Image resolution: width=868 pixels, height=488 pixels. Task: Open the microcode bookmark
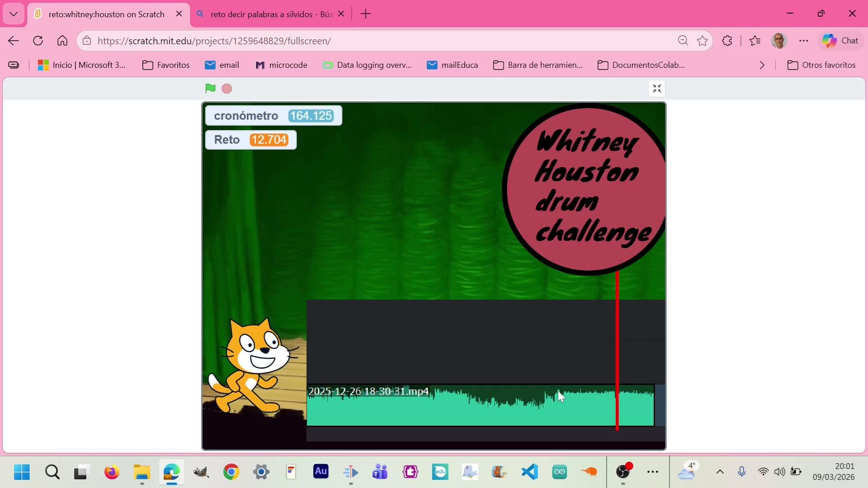pyautogui.click(x=281, y=65)
